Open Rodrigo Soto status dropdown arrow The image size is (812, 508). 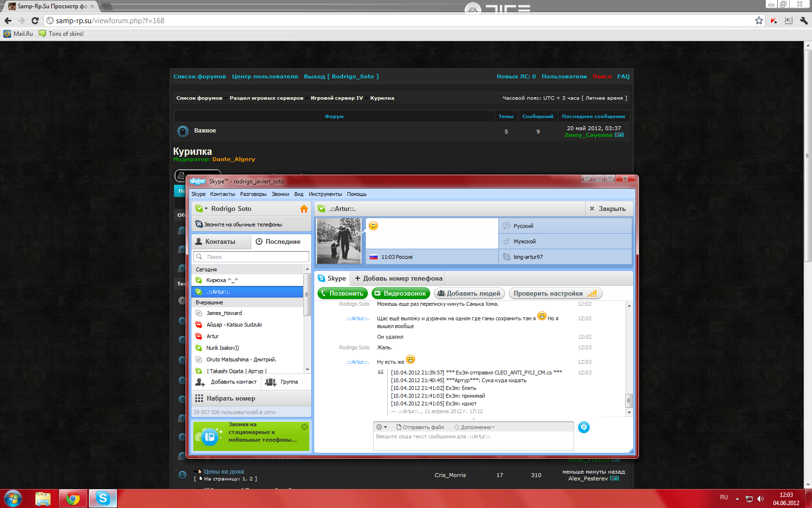[x=206, y=209]
